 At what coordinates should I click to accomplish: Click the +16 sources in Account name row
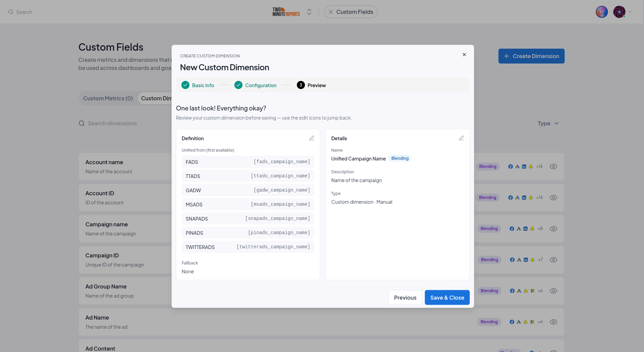tap(539, 167)
